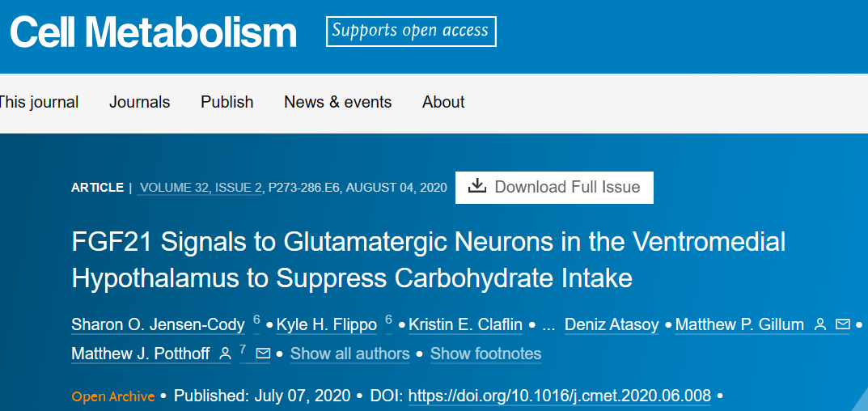Click Matthew P. Gillum's author profile icon
Image resolution: width=868 pixels, height=411 pixels.
point(820,324)
